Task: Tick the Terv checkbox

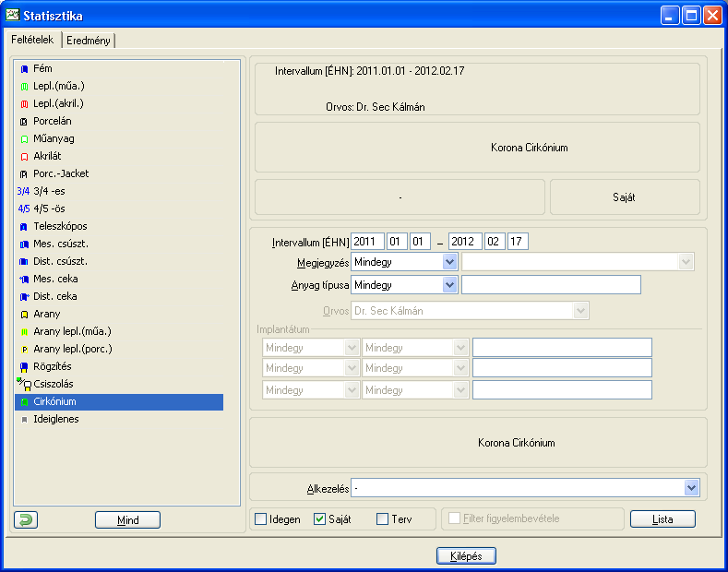Action: coord(383,519)
